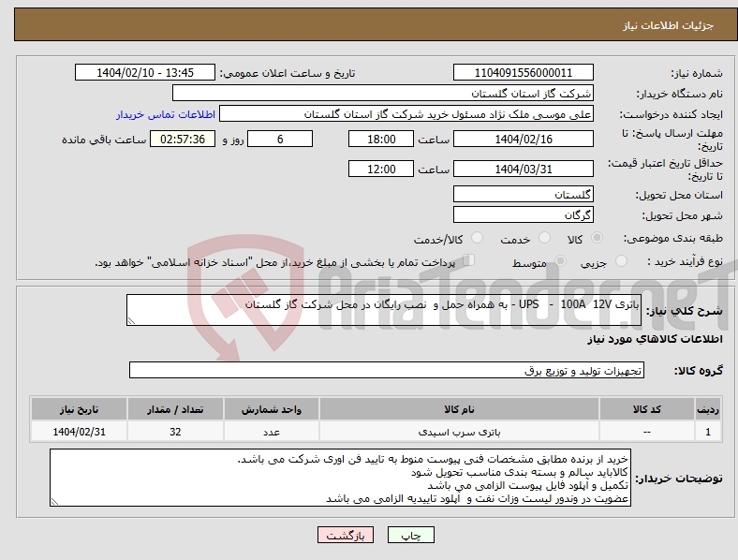Select the خدمت radio button
Viewport: 738px width, 560px height.
click(544, 238)
